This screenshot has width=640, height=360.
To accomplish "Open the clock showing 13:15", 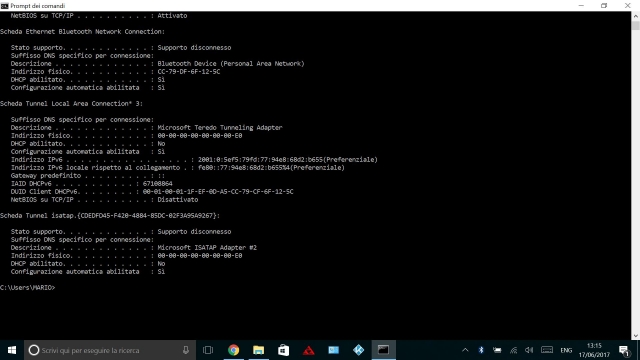I will pos(594,350).
